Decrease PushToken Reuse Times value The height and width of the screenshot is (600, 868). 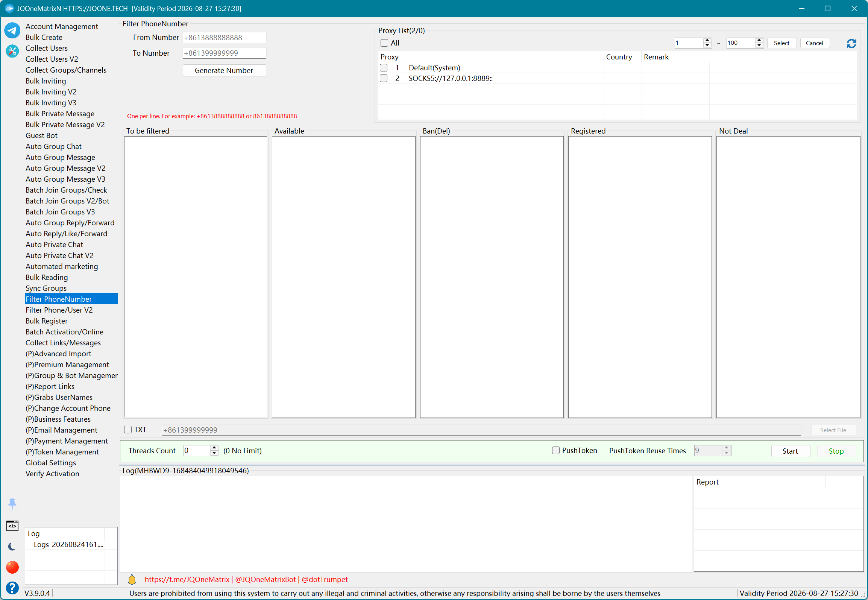click(x=727, y=453)
